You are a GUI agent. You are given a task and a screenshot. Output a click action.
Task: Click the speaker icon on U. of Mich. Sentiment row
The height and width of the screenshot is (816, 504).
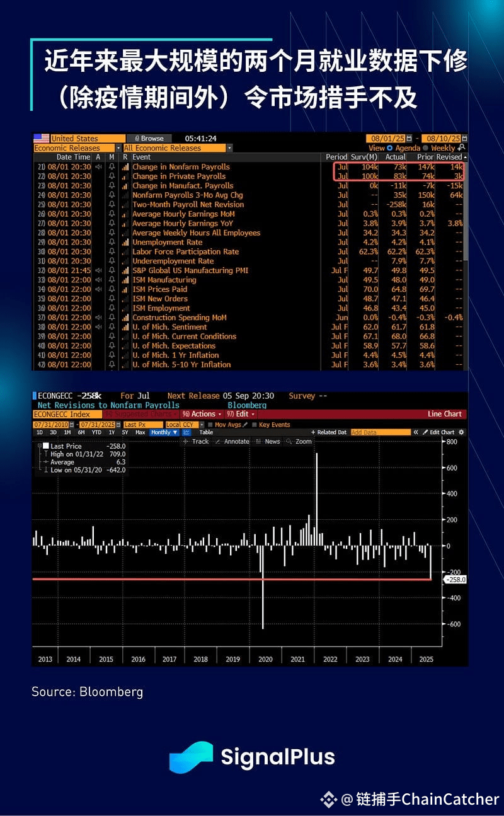[98, 327]
